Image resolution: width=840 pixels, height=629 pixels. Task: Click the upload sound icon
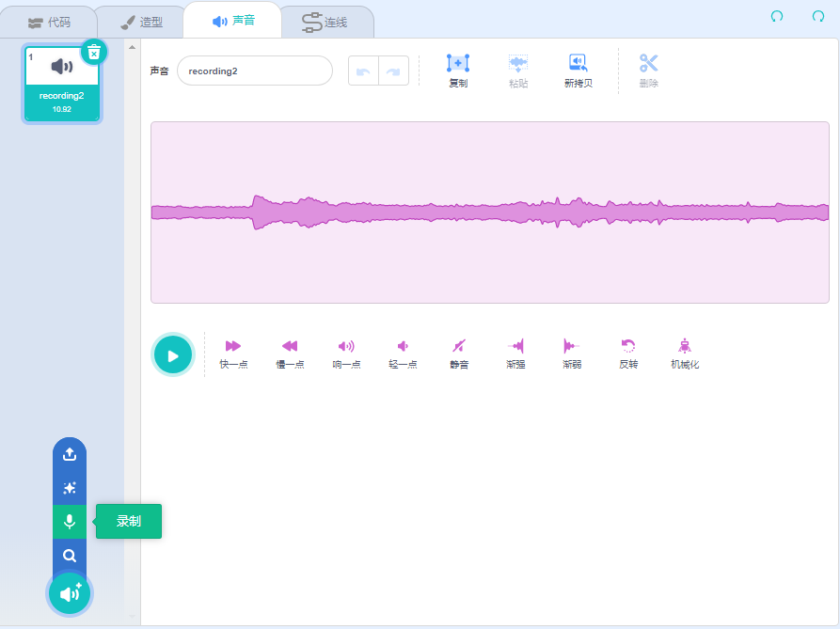(70, 454)
